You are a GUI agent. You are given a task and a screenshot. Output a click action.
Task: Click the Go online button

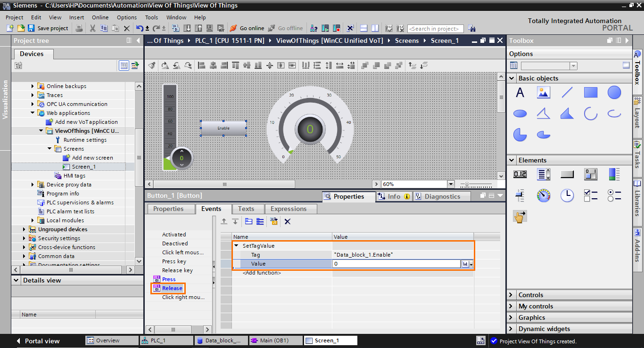tap(247, 28)
